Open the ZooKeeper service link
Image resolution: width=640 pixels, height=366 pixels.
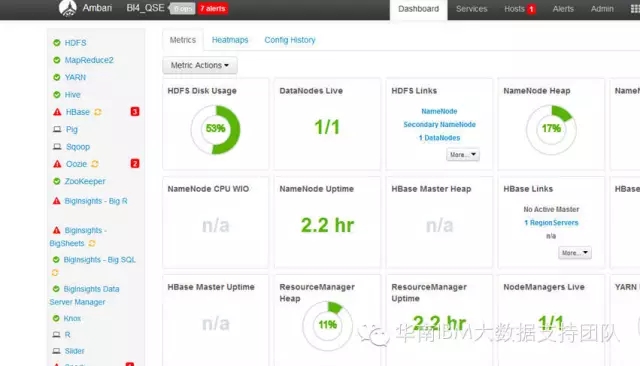click(x=85, y=181)
